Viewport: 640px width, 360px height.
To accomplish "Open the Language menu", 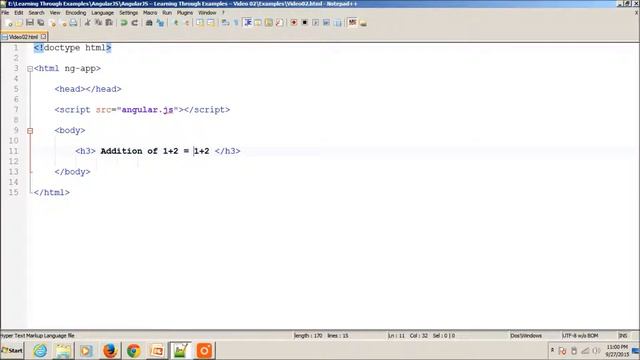I will 102,13.
